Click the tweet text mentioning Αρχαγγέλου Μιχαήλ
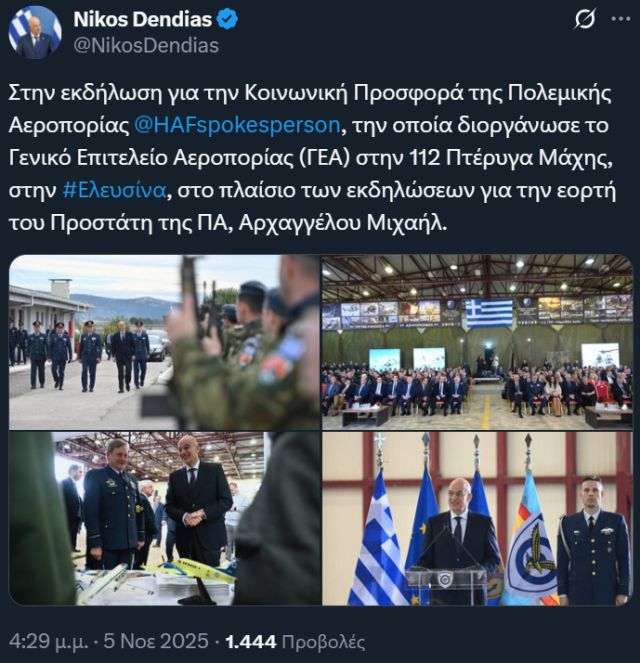 342,223
